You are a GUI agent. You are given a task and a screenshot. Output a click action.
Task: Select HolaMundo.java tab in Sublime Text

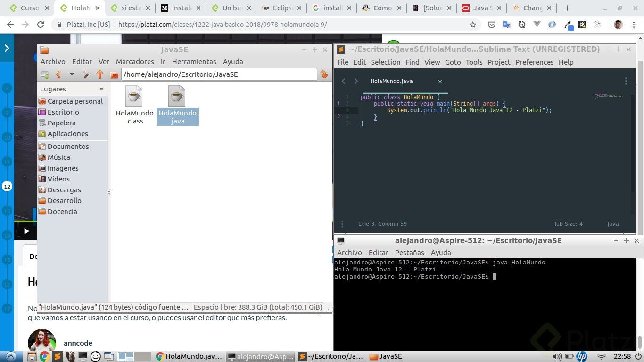(391, 81)
